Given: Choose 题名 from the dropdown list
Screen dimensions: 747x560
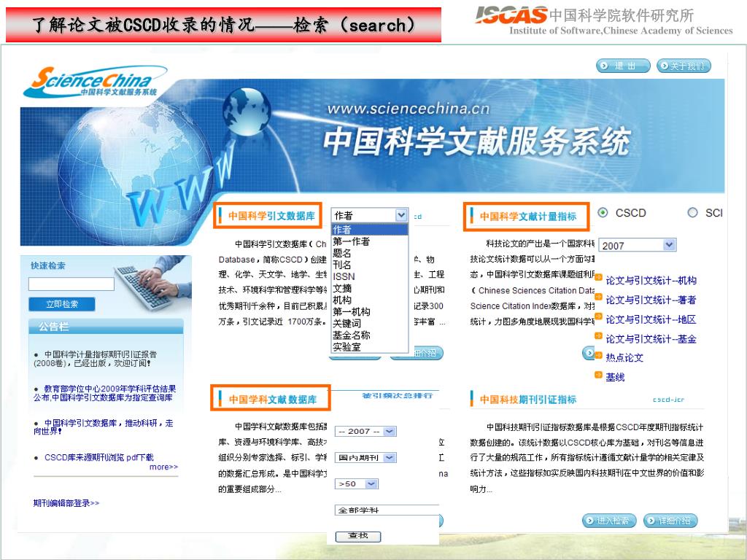Looking at the screenshot, I should coord(342,253).
